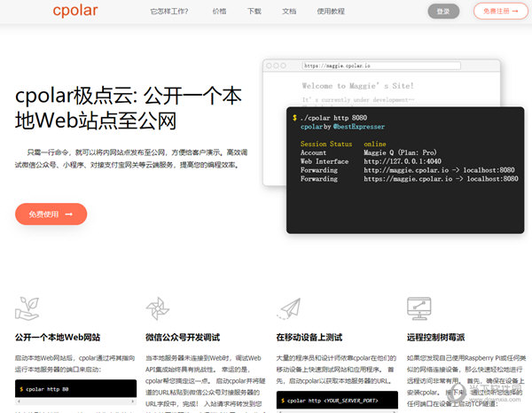This screenshot has width=532, height=413.
Task: Click the mock browser address bar maggie.cpolar.io
Action: click(381, 66)
